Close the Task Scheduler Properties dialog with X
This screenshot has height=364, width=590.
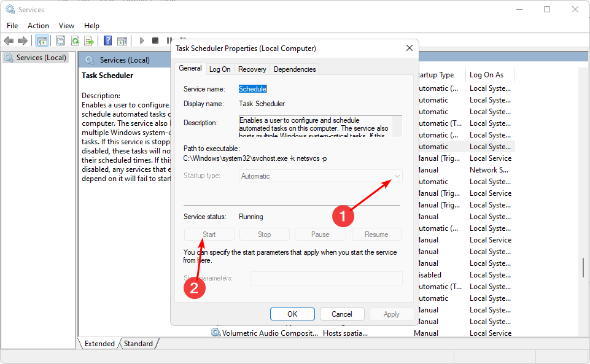pyautogui.click(x=410, y=48)
